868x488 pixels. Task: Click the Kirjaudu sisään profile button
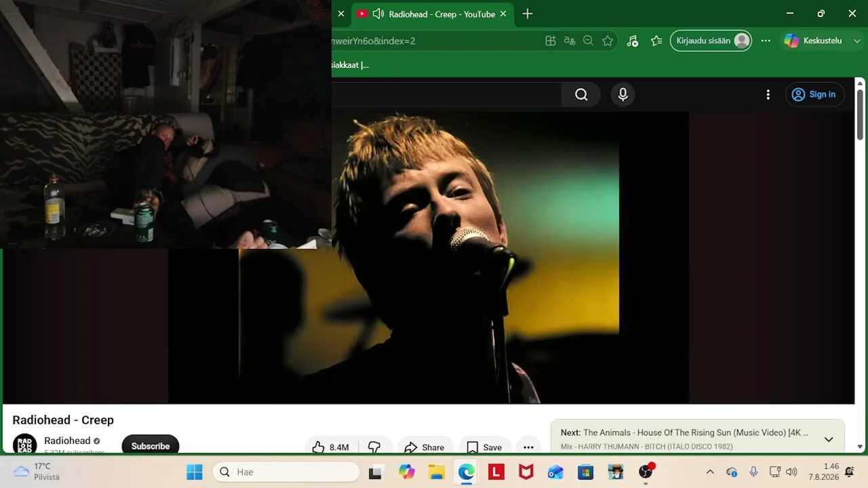tap(711, 41)
